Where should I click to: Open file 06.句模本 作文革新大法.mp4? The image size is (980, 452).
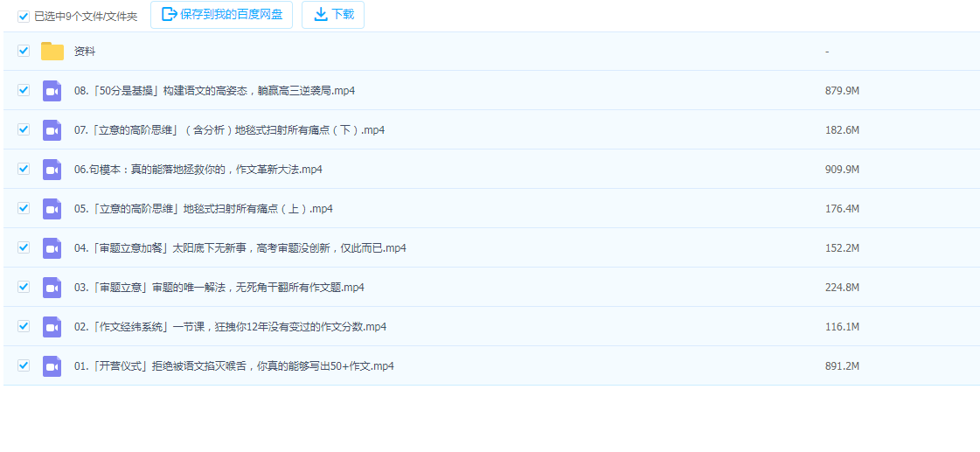pyautogui.click(x=198, y=170)
